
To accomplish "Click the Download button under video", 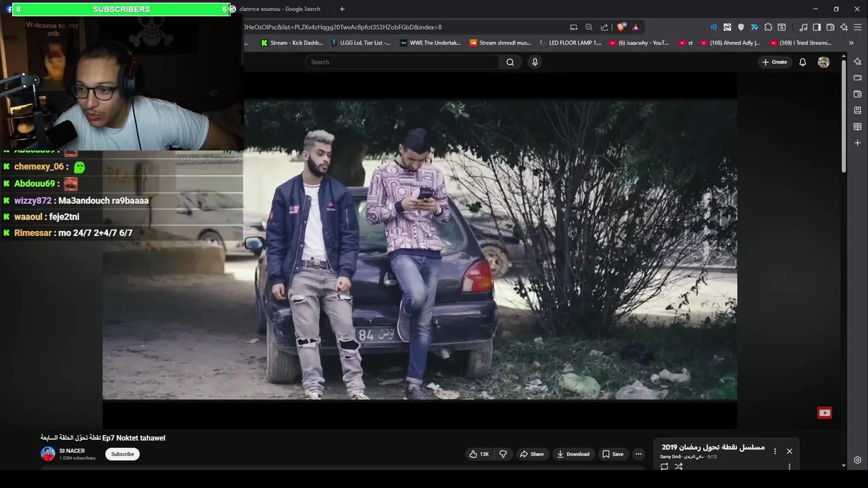I will tap(573, 454).
